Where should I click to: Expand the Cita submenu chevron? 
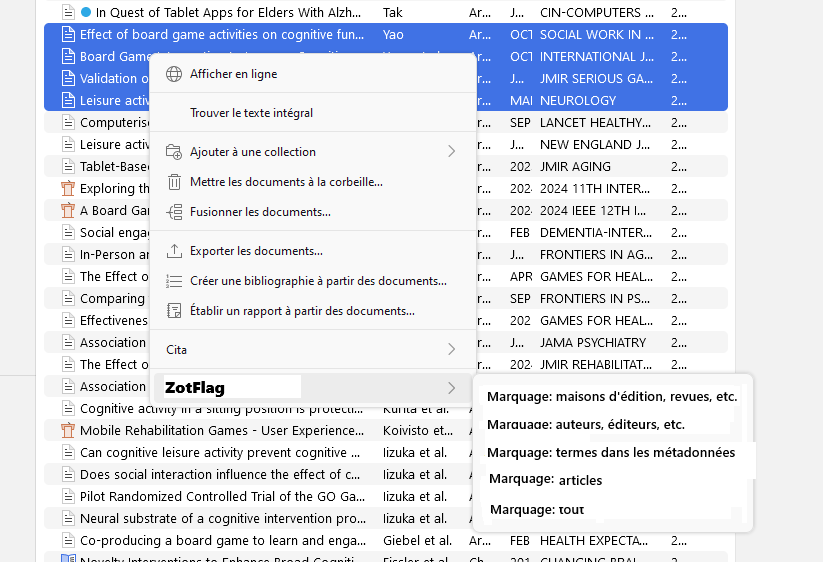coord(451,349)
